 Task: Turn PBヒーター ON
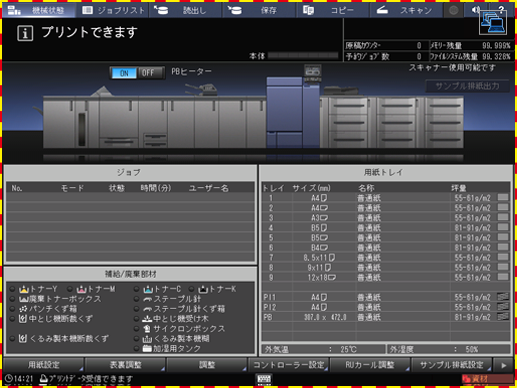[124, 73]
